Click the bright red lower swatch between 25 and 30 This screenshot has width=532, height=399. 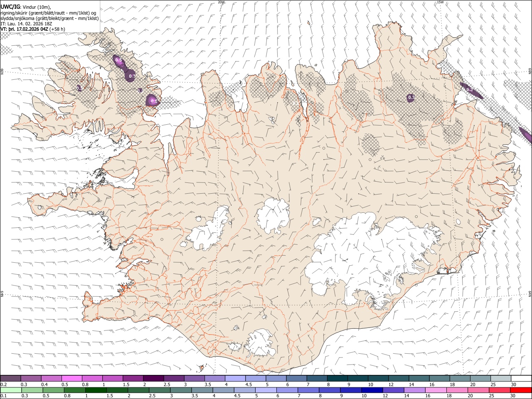click(500, 390)
